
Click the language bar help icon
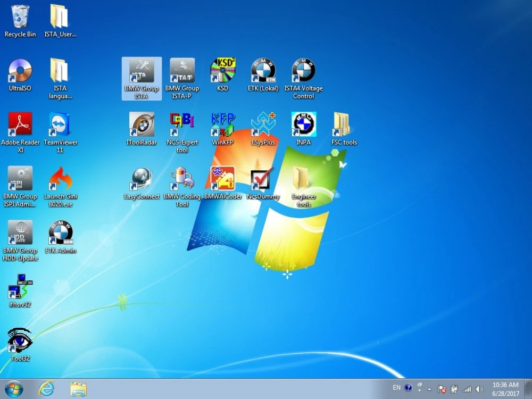point(408,387)
